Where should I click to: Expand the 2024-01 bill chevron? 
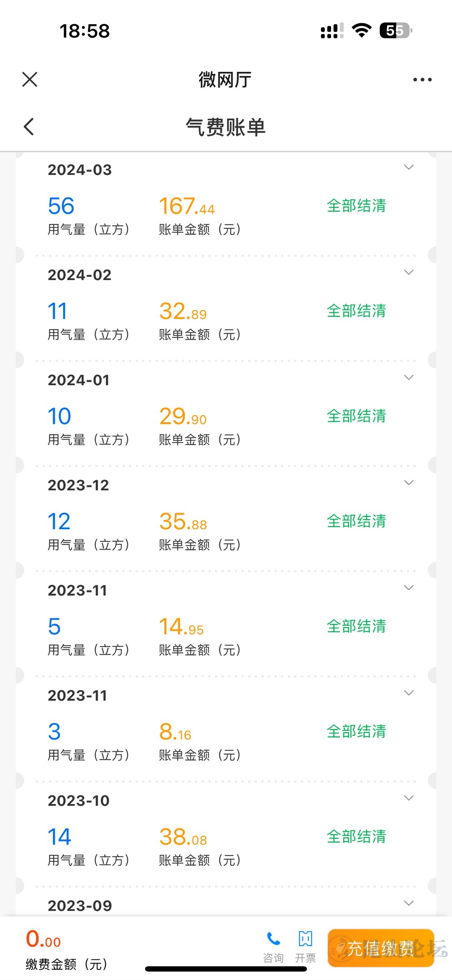[x=408, y=378]
